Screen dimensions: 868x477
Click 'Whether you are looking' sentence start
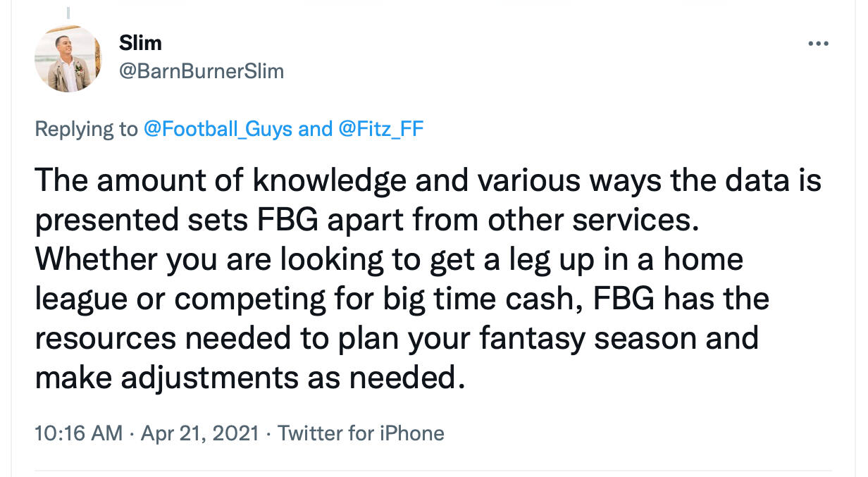(x=155, y=260)
